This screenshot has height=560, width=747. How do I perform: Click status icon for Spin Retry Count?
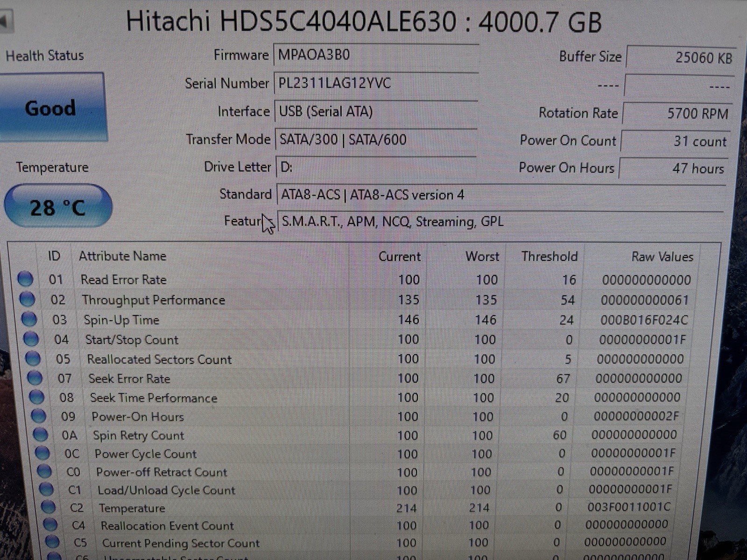point(40,434)
